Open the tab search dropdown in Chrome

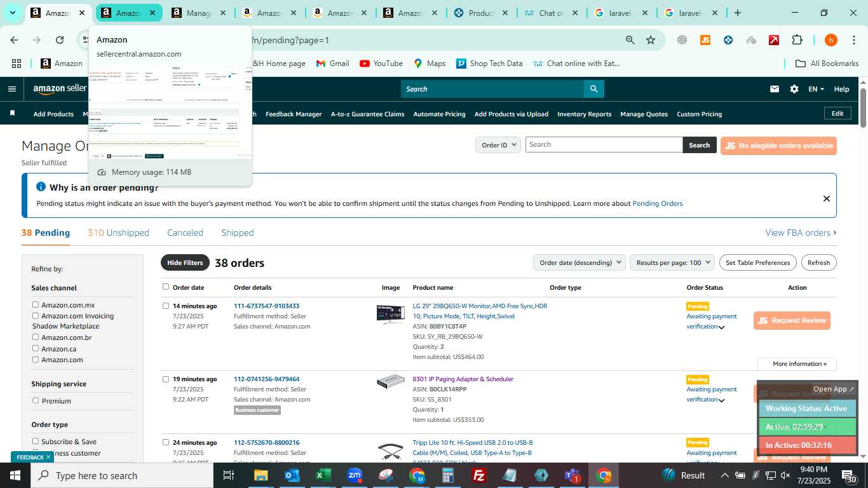point(12,13)
